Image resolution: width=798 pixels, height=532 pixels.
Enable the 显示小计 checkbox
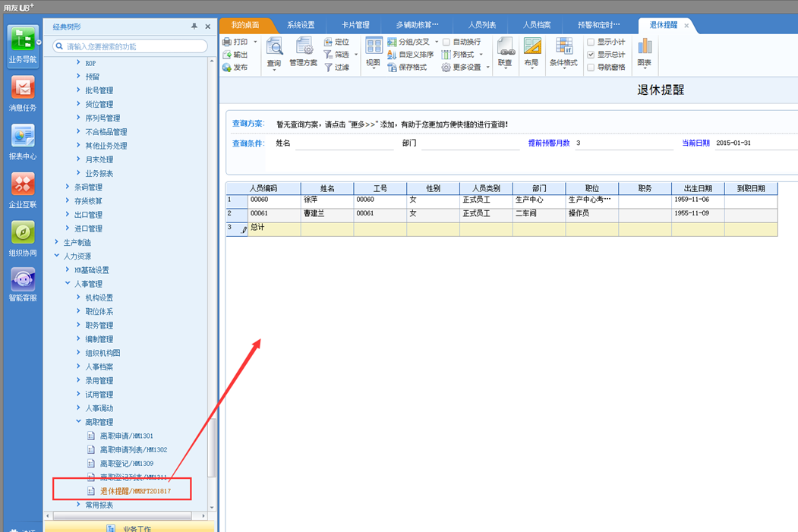click(591, 42)
